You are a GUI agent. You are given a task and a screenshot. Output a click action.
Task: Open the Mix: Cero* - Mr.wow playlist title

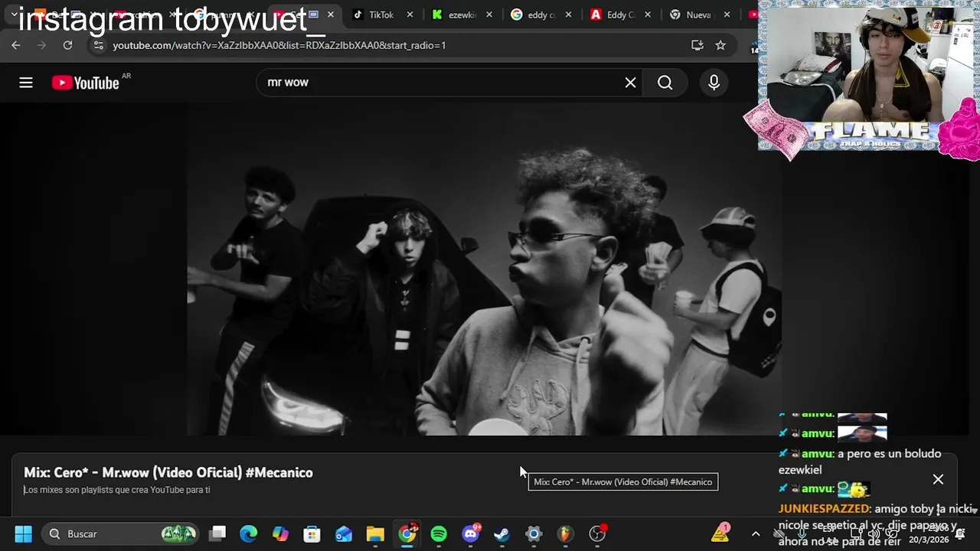(168, 473)
